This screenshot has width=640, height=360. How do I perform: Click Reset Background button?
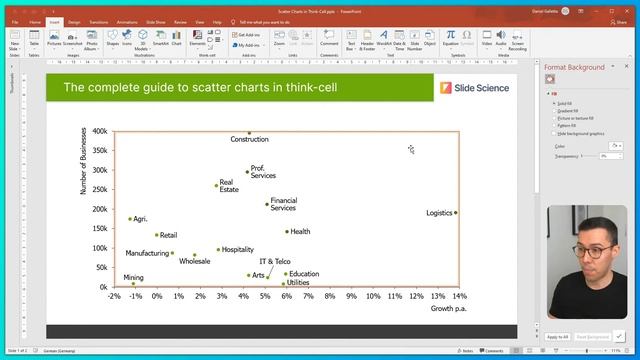pos(593,337)
